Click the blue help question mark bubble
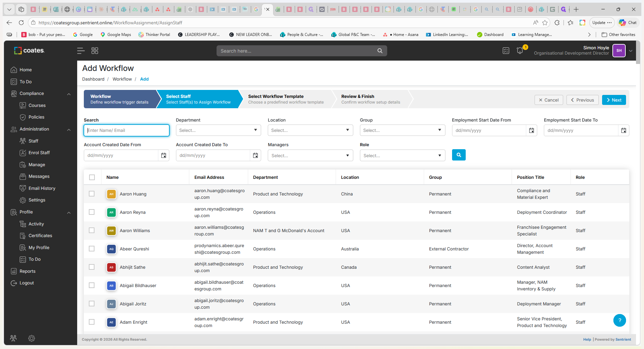Image resolution: width=644 pixels, height=349 pixels. (620, 320)
